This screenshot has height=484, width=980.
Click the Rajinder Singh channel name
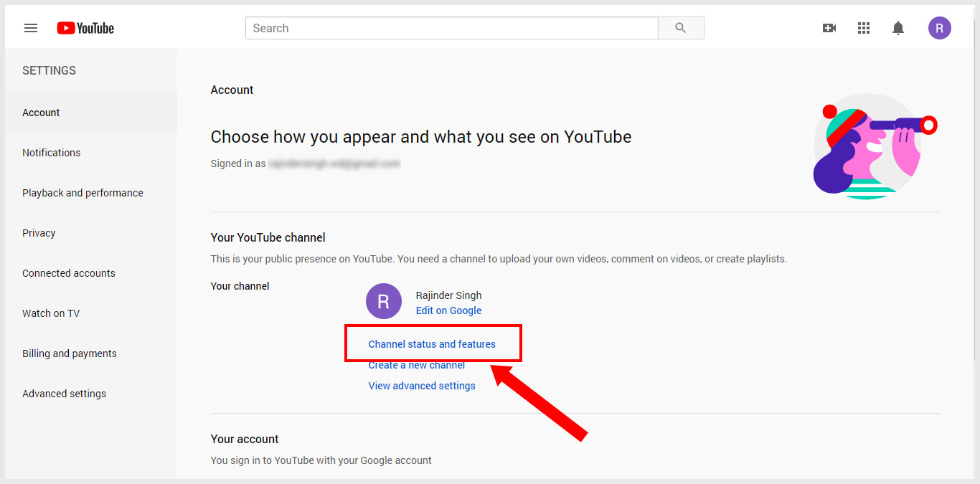click(448, 295)
